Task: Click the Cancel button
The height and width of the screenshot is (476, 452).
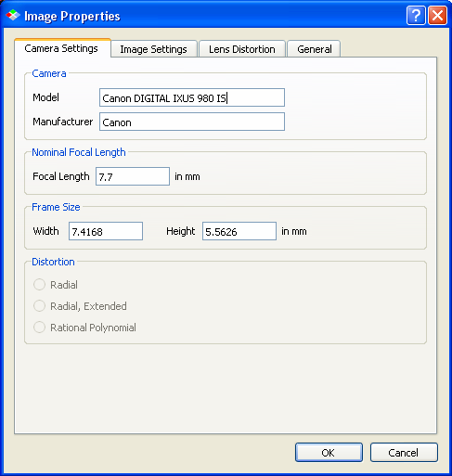Action: pyautogui.click(x=404, y=453)
